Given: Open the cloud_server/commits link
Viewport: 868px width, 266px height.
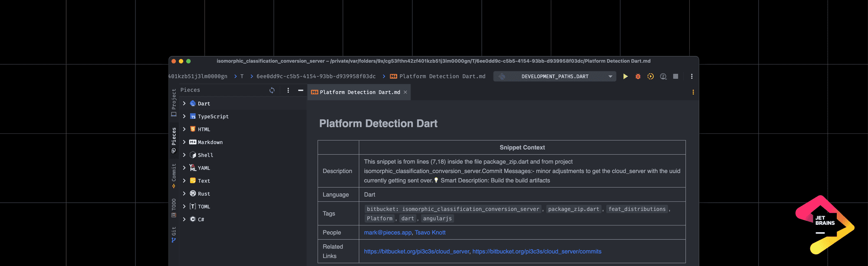Looking at the screenshot, I should tap(537, 251).
